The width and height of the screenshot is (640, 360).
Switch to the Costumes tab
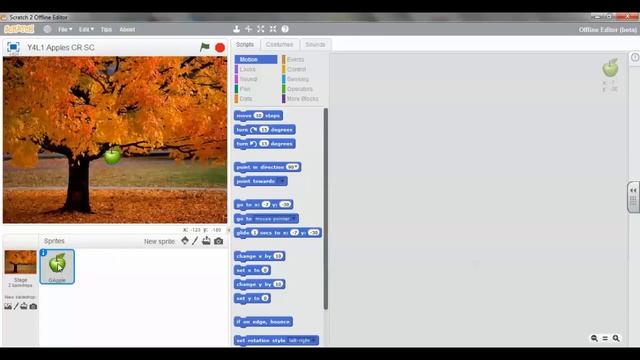(x=280, y=44)
